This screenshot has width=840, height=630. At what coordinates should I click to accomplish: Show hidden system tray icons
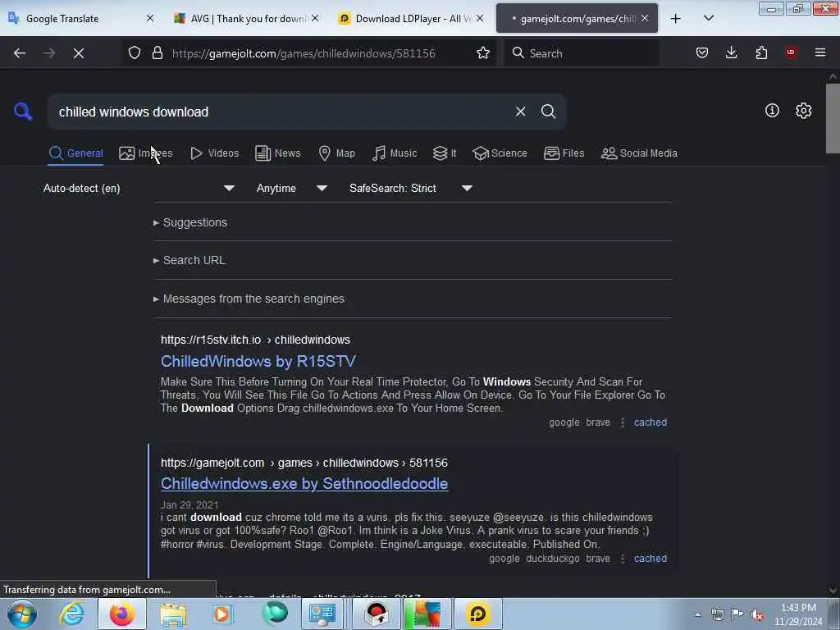pos(697,614)
